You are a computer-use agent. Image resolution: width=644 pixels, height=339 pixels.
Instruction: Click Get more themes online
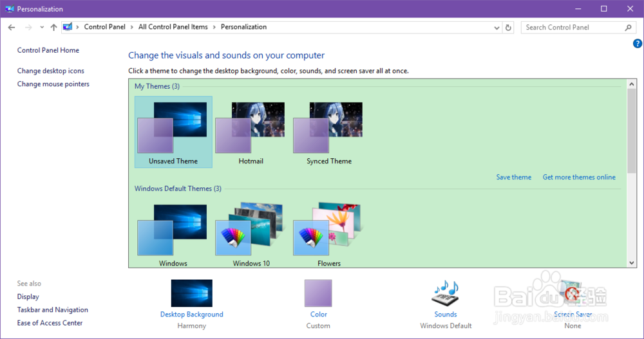click(579, 177)
